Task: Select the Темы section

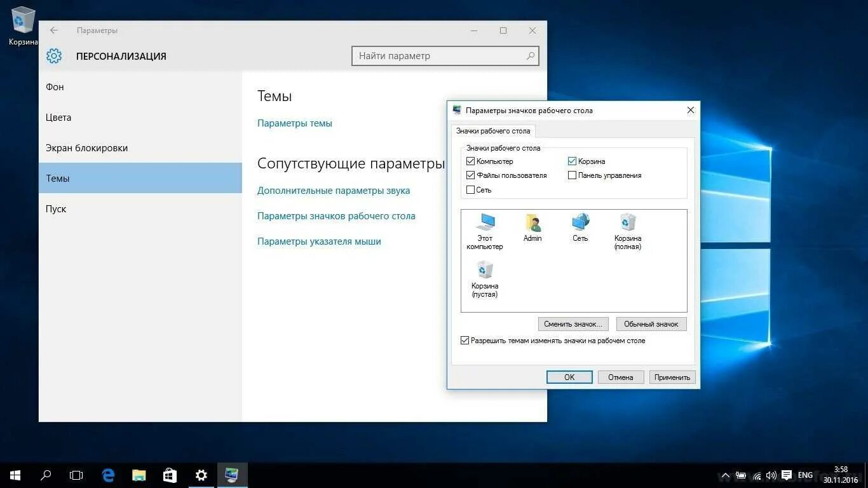Action: pyautogui.click(x=140, y=178)
